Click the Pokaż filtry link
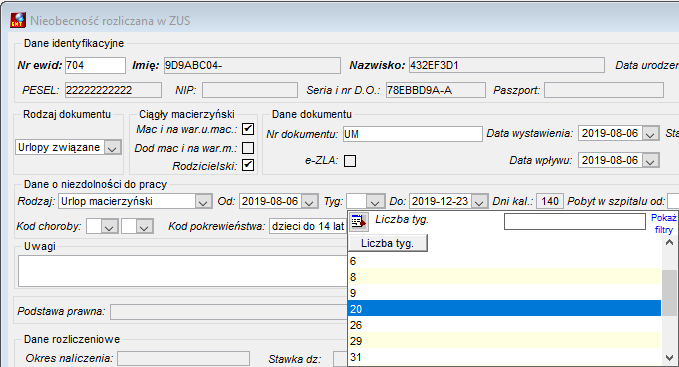The width and height of the screenshot is (679, 367). pyautogui.click(x=663, y=224)
